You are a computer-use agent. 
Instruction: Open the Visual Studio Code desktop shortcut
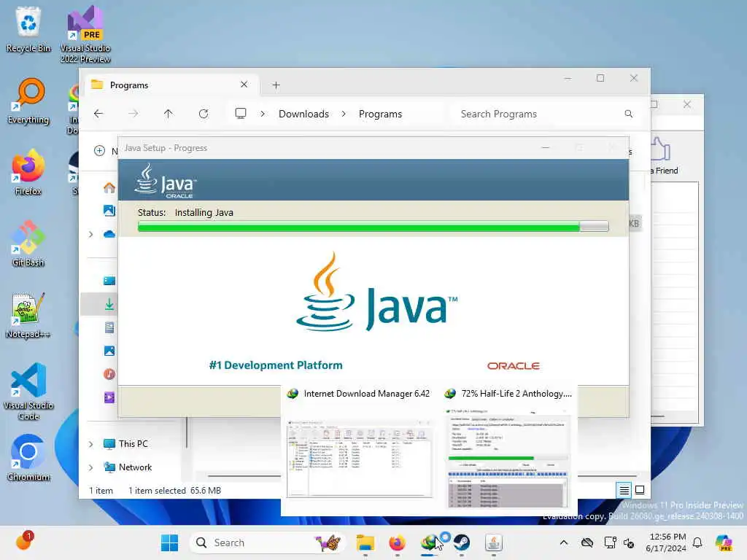(x=28, y=392)
